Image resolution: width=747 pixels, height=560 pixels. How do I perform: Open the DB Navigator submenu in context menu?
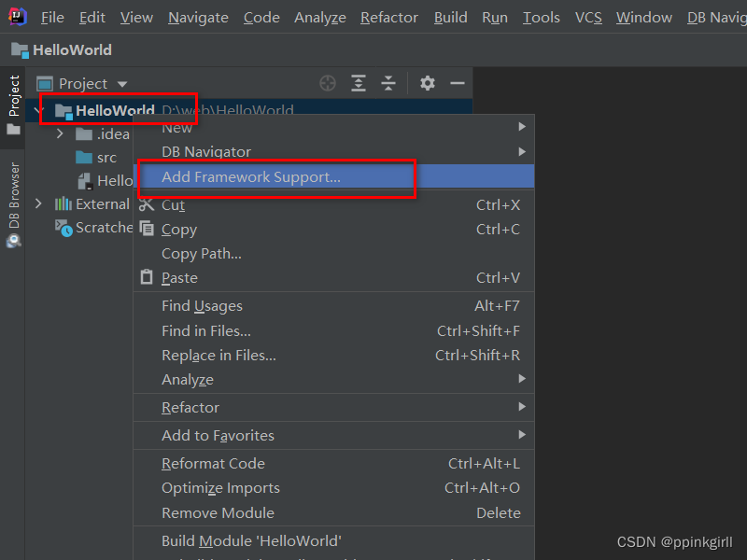click(x=333, y=152)
